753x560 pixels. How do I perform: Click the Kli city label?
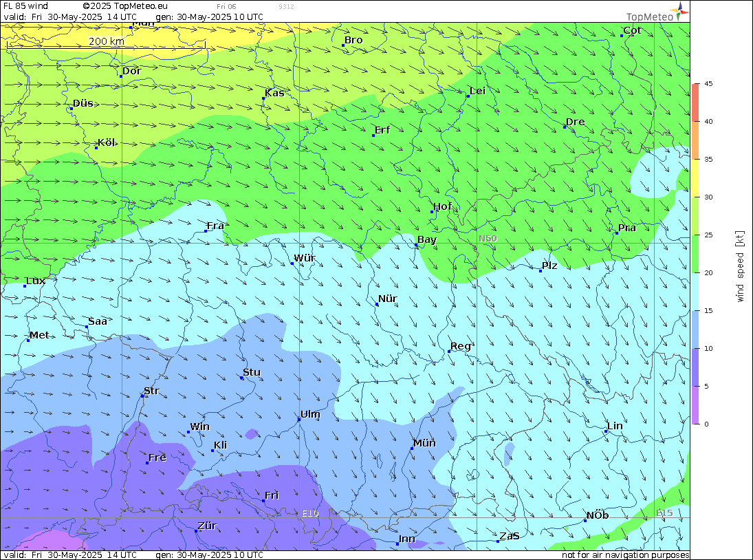[x=221, y=444]
